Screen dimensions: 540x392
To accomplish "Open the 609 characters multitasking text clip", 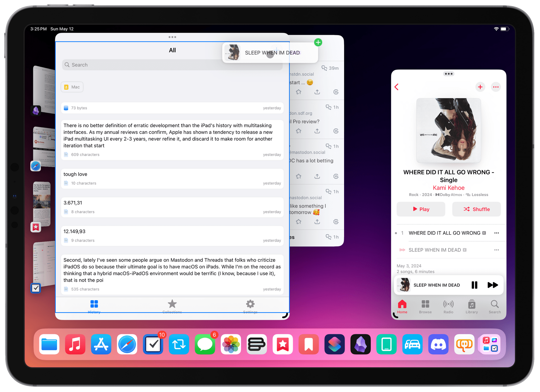I will tap(172, 140).
